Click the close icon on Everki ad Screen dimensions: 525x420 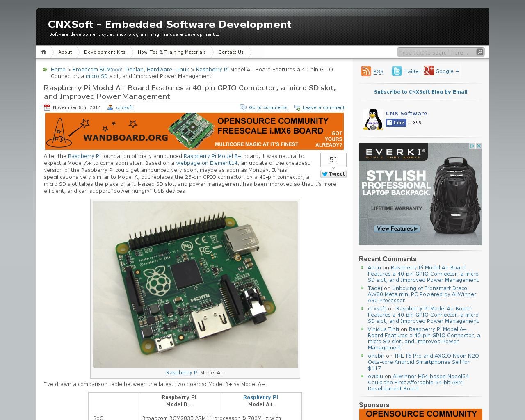coord(478,146)
